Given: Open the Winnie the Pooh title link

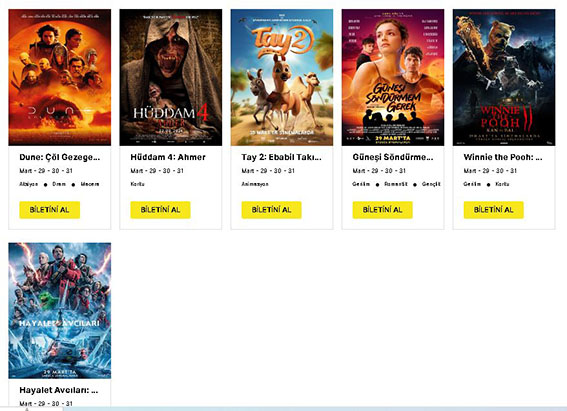Looking at the screenshot, I should 503,157.
